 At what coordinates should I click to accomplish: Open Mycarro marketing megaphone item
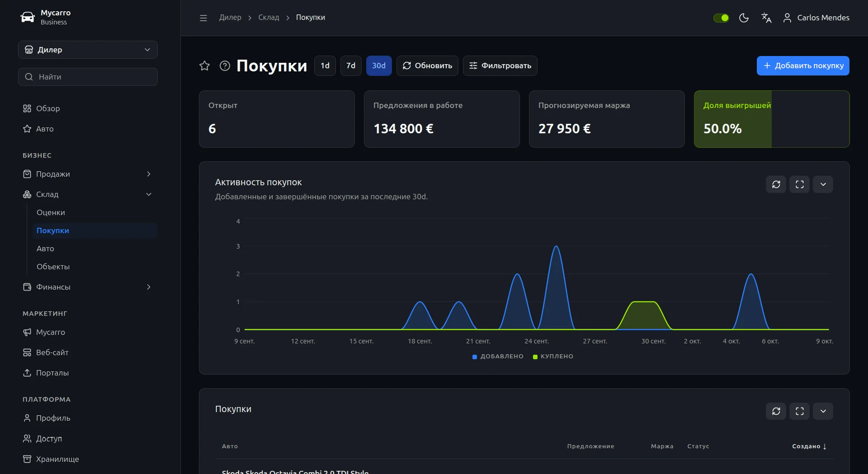coord(88,332)
